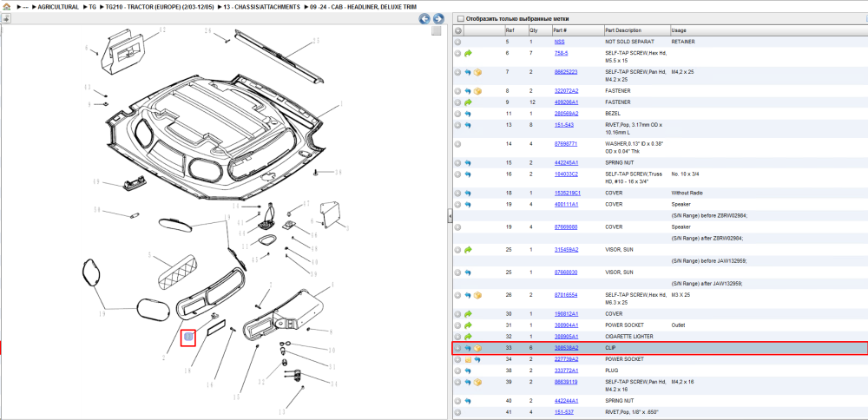Open part link 400111A1

point(566,204)
